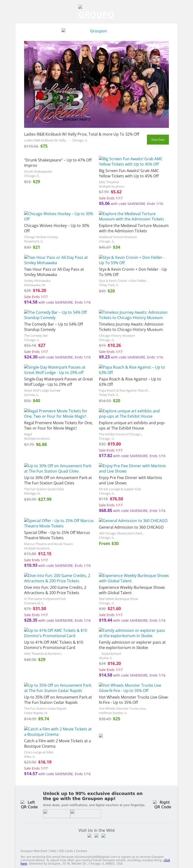
Task: Open the FAQ footer link
Action: [53, 851]
